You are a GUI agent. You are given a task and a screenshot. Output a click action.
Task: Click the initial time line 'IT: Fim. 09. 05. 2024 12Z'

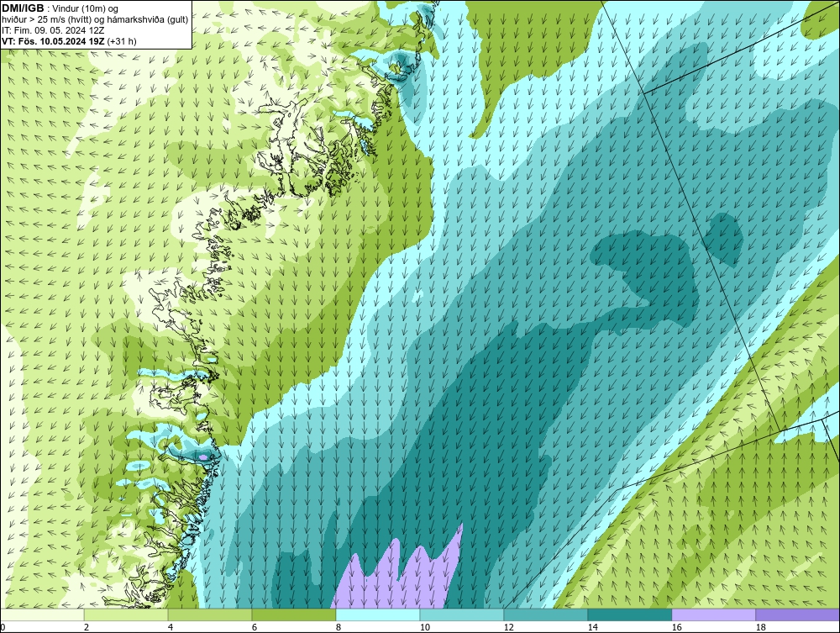point(52,30)
